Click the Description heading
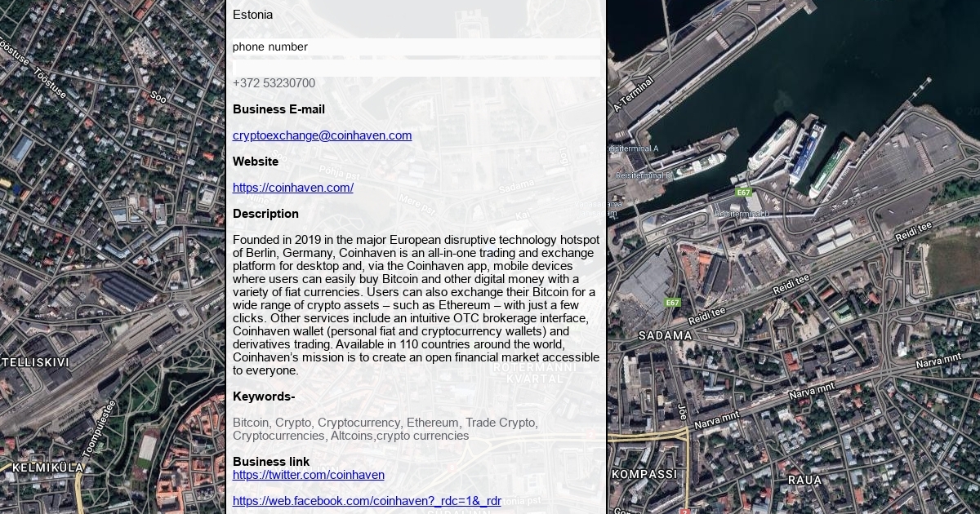Screen dimensions: 980x514 tap(265, 214)
